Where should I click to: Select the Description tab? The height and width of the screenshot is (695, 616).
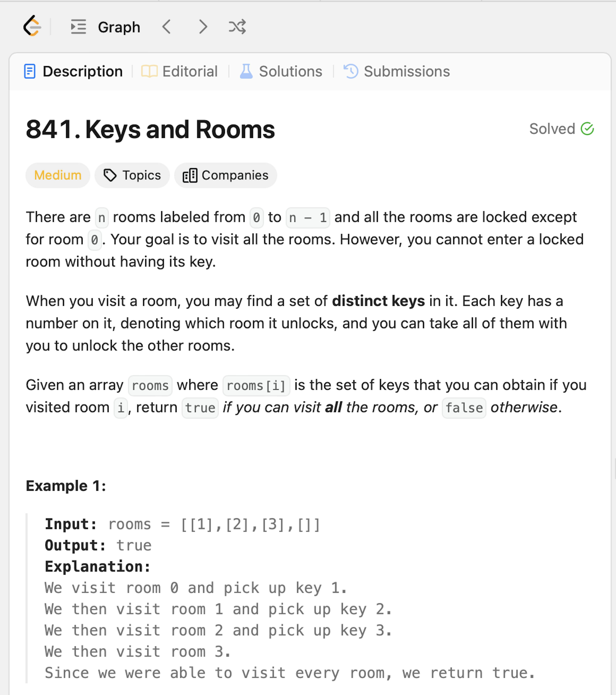coord(83,71)
